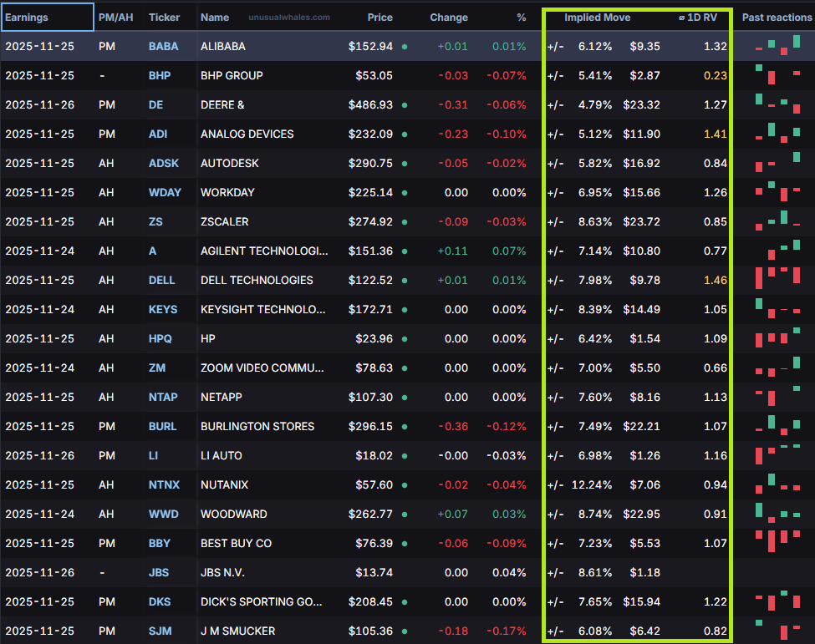Open the HPQ ticker link
815x644 pixels.
[x=160, y=338]
